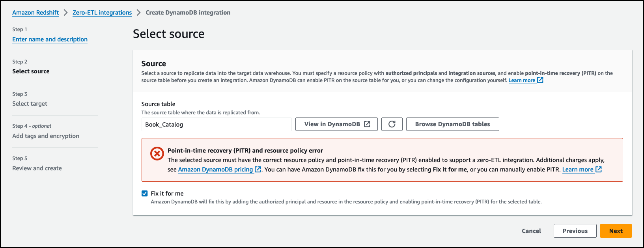
Task: Click the external link icon beside Amazon DynamoDB pricing
Action: click(258, 170)
